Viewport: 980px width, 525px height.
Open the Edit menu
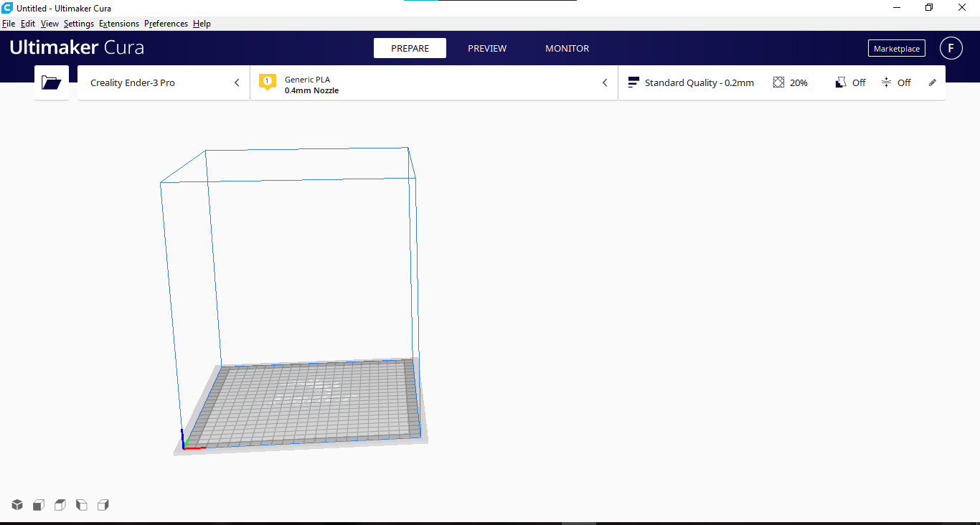pos(28,24)
